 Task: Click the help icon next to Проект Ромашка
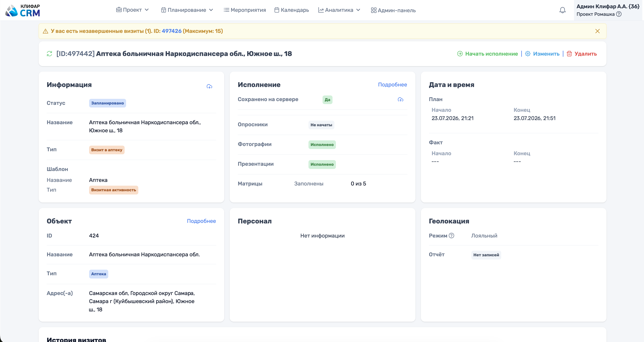coord(619,14)
